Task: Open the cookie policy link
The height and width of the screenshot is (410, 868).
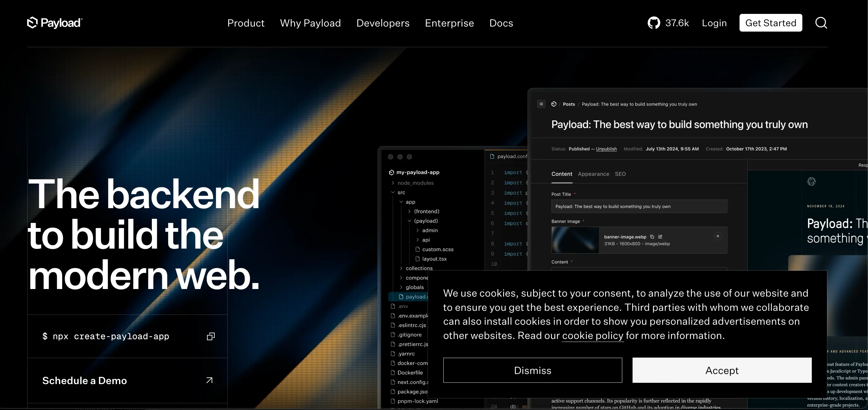Action: (x=592, y=335)
